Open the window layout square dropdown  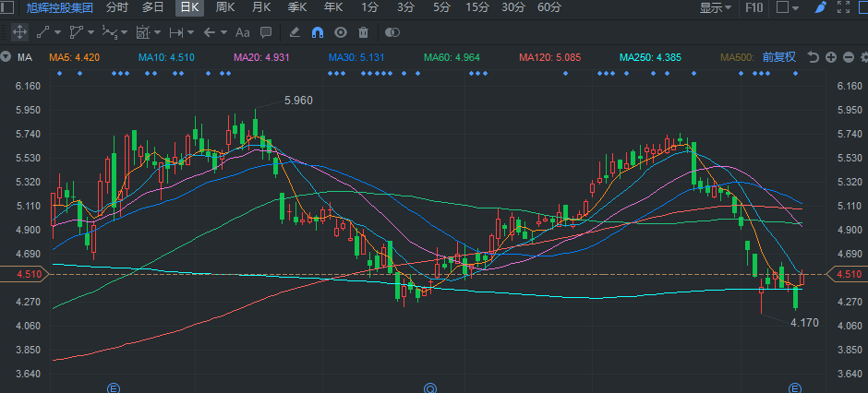(x=788, y=7)
